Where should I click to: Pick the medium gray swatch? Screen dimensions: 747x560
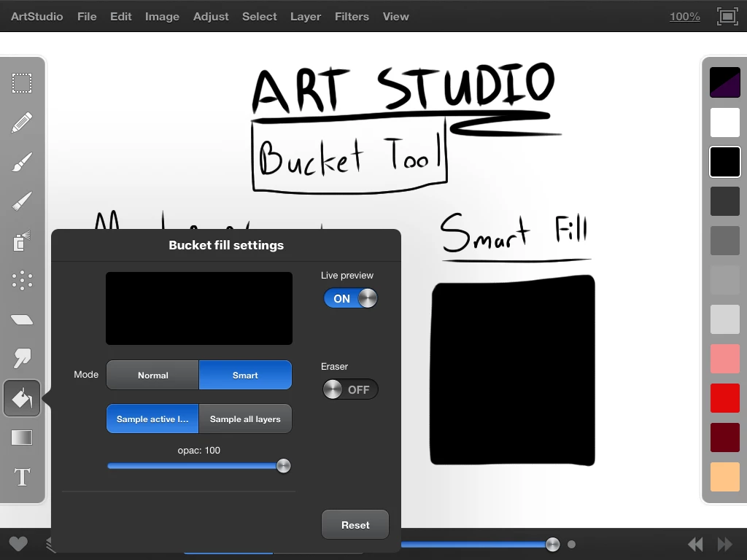tap(725, 241)
